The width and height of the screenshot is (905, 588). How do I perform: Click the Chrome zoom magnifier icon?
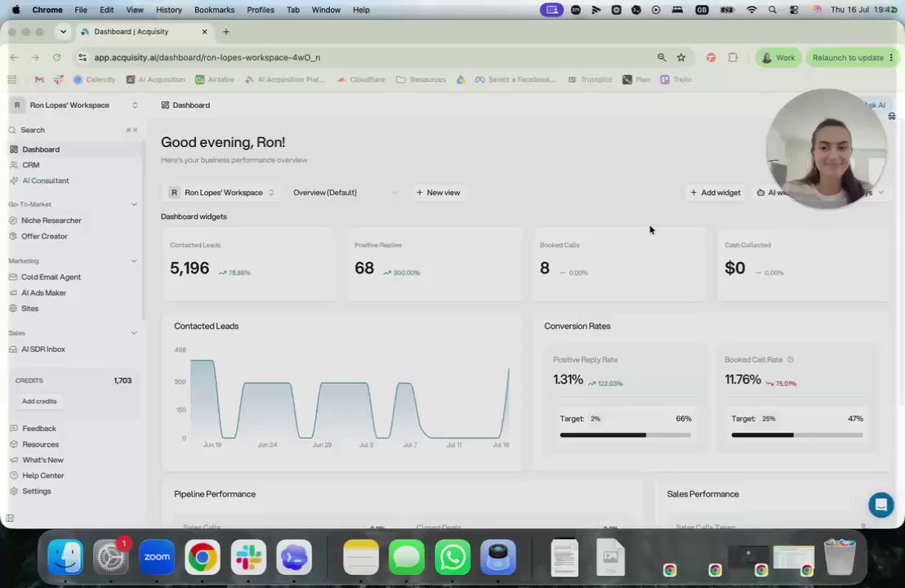tap(662, 57)
